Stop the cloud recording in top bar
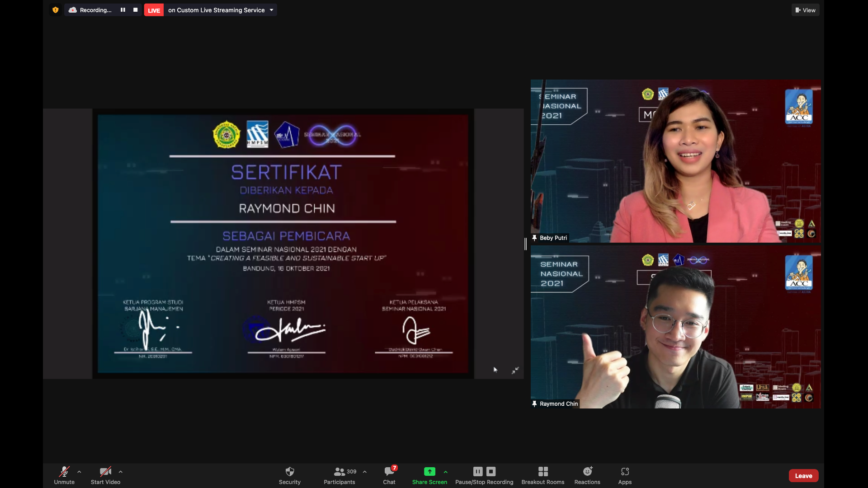The image size is (868, 488). (x=135, y=10)
